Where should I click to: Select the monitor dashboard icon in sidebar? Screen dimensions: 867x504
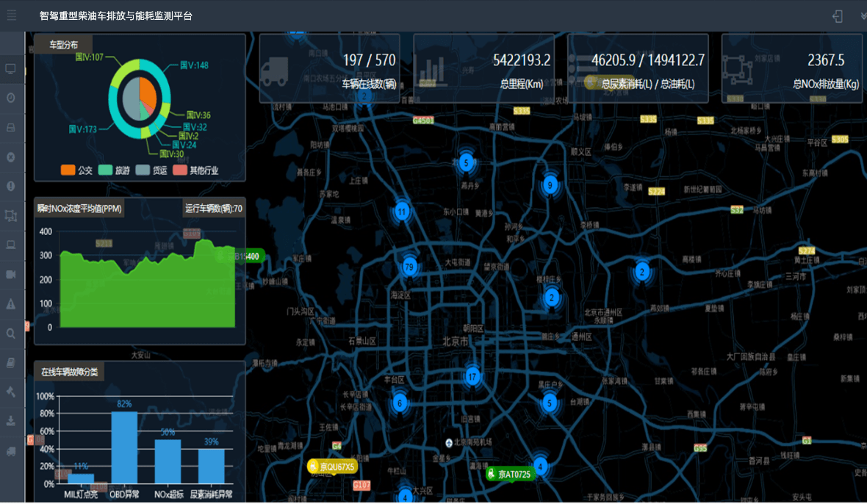point(10,69)
